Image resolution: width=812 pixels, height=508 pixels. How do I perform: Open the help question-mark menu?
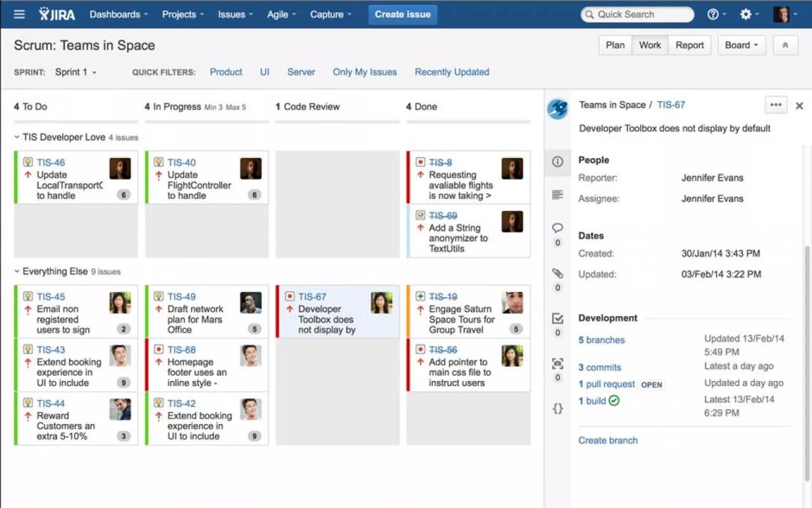click(x=717, y=14)
